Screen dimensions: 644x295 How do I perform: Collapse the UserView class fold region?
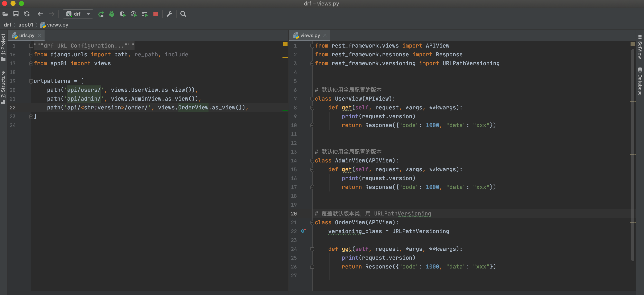312,99
